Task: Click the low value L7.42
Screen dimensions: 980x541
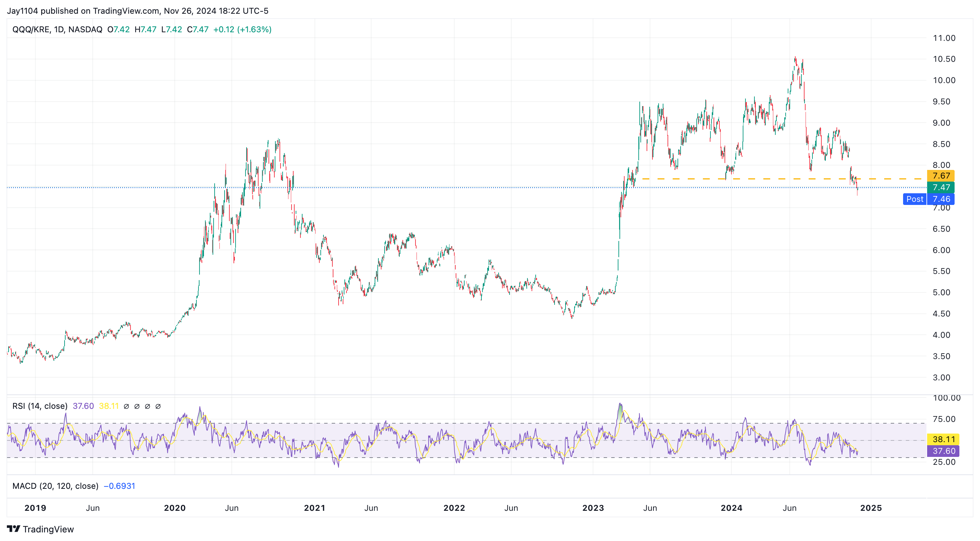Action: click(x=172, y=29)
